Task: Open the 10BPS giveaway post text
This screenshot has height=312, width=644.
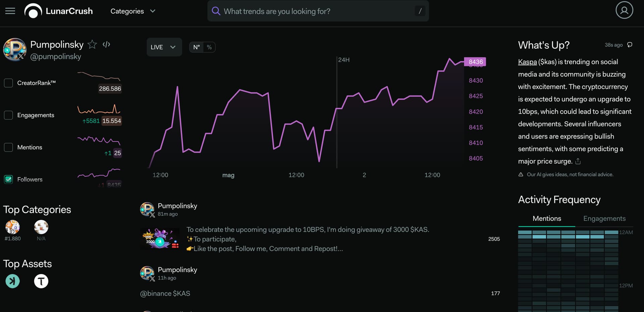Action: [x=308, y=239]
